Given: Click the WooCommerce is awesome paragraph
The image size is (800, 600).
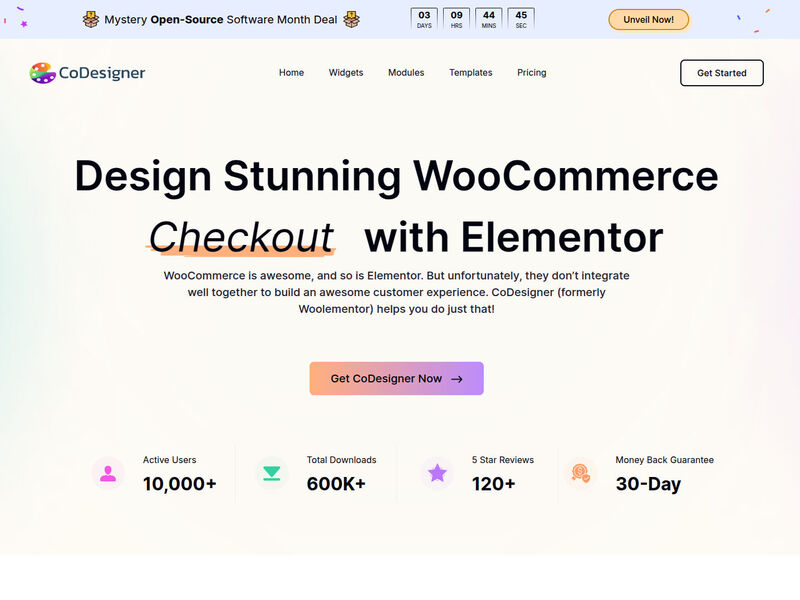Looking at the screenshot, I should 396,292.
